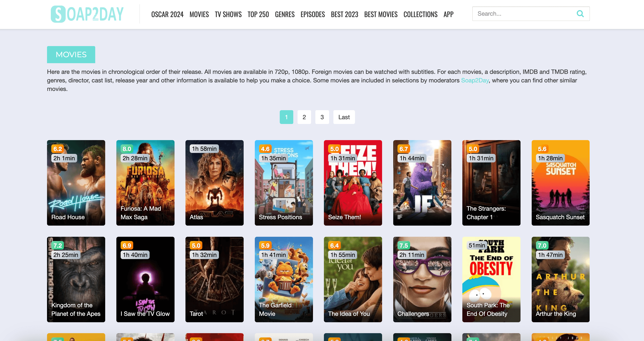This screenshot has height=341, width=644.
Task: Select the Atlas movie thumbnail
Action: point(214,183)
